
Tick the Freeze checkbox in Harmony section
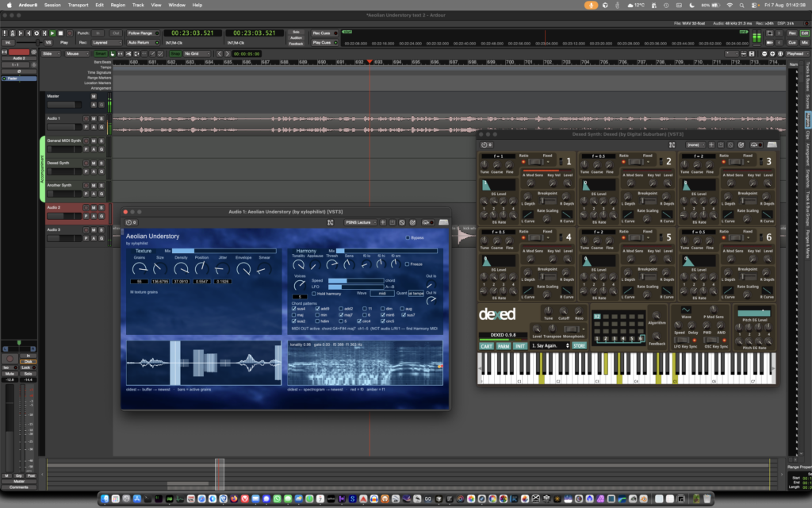pyautogui.click(x=407, y=264)
